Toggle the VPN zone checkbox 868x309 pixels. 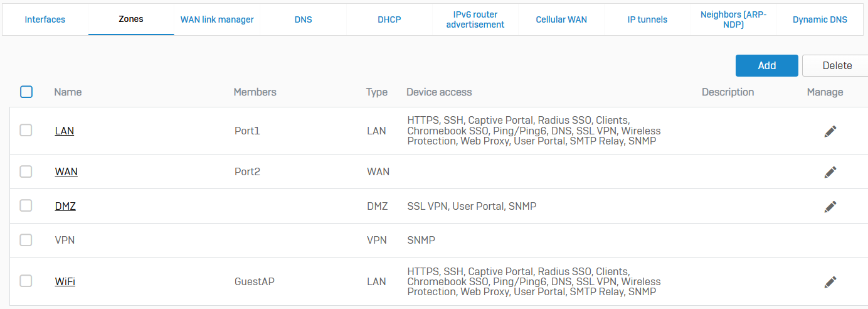[26, 240]
